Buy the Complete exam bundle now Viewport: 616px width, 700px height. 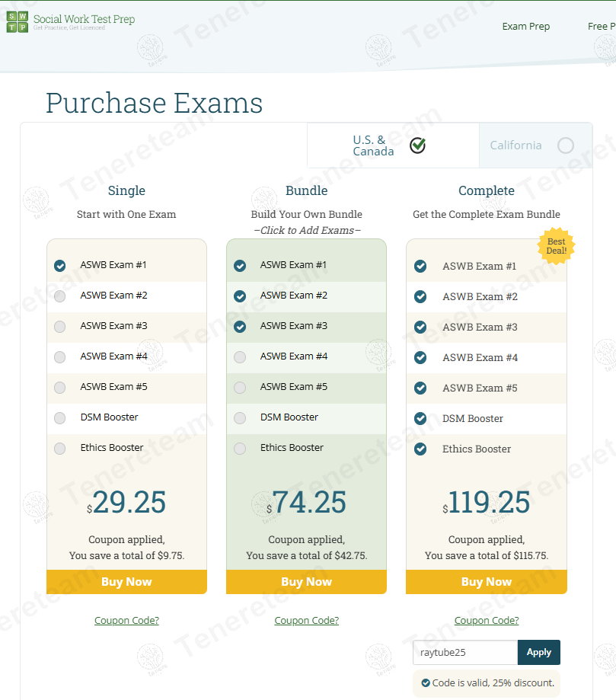tap(486, 582)
